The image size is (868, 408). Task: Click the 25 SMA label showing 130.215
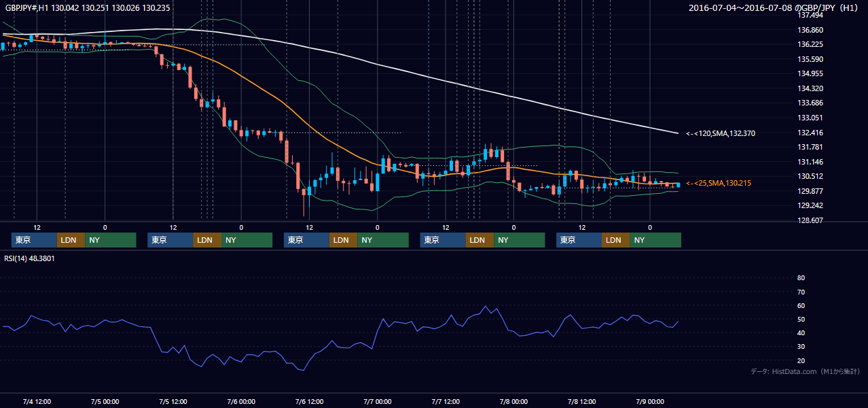pos(719,183)
